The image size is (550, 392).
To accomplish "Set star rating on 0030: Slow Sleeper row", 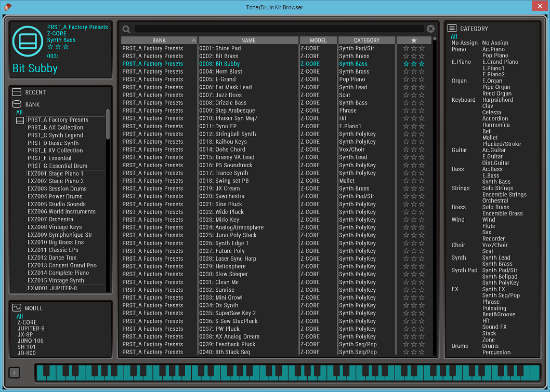I will click(x=414, y=274).
